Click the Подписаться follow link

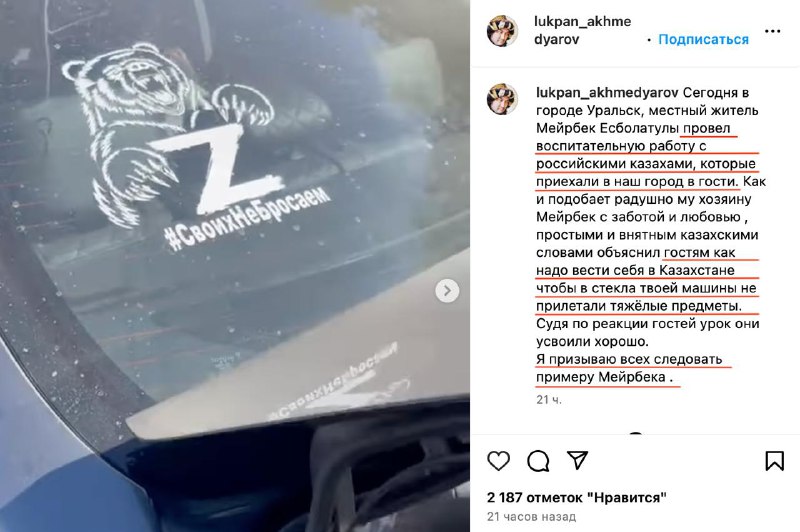(704, 39)
